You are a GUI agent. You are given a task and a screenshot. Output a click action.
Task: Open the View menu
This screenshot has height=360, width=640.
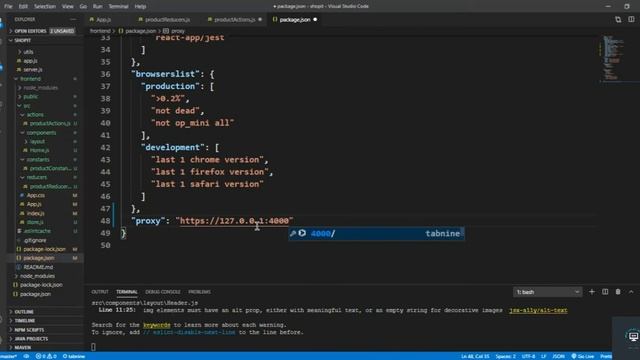(x=68, y=7)
